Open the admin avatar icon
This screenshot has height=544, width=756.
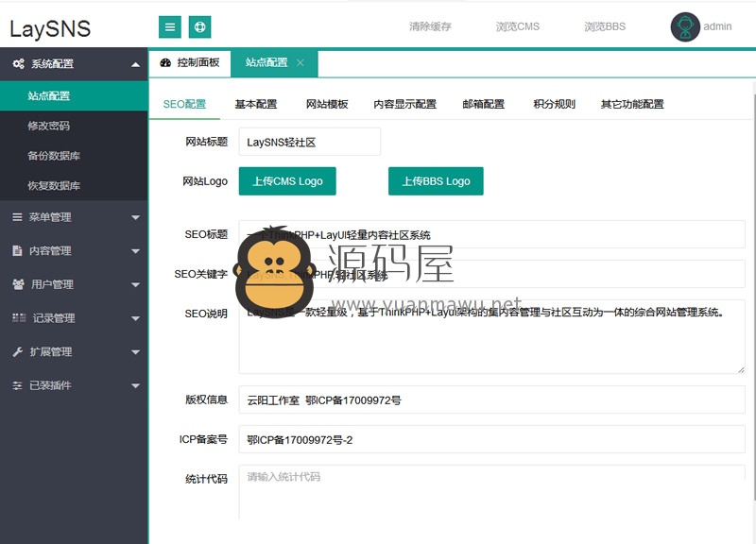(x=684, y=27)
